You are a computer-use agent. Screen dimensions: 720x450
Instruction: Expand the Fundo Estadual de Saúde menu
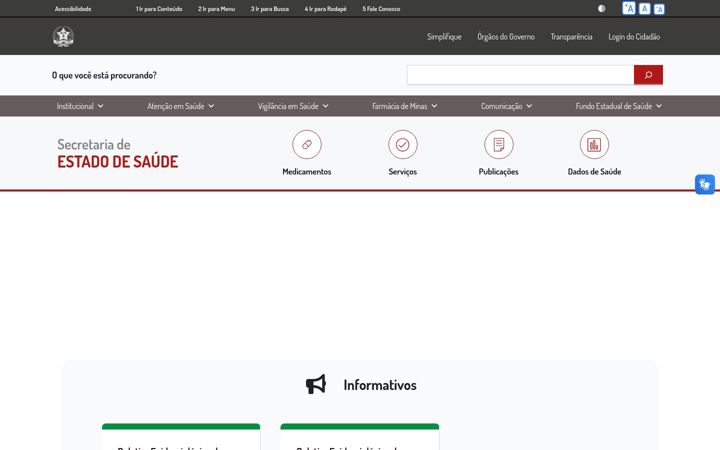(619, 106)
